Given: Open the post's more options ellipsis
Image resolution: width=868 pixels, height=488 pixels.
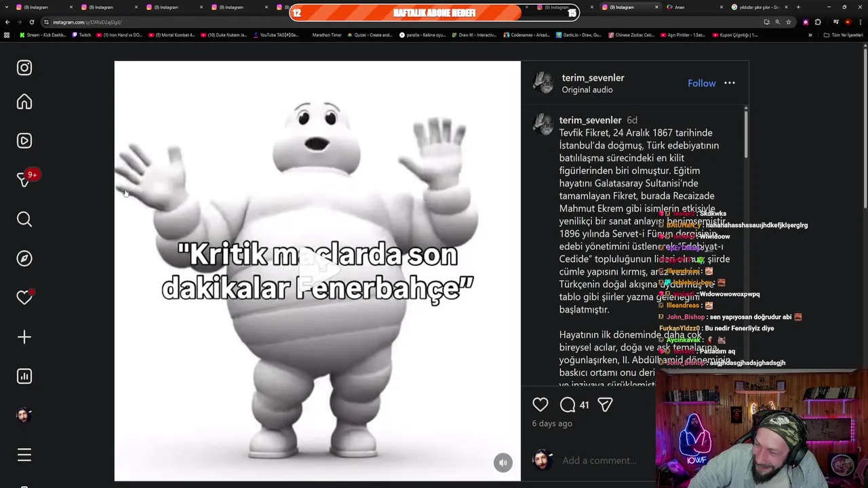Looking at the screenshot, I should pos(730,83).
